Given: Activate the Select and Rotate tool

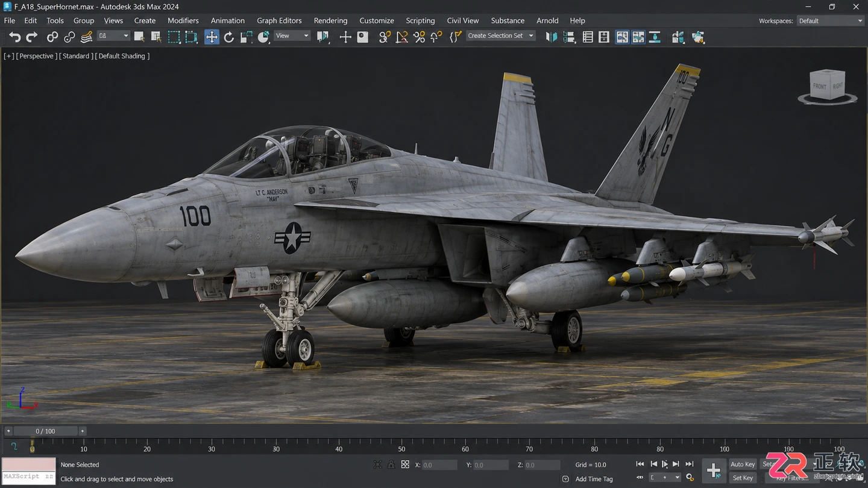Looking at the screenshot, I should click(229, 37).
